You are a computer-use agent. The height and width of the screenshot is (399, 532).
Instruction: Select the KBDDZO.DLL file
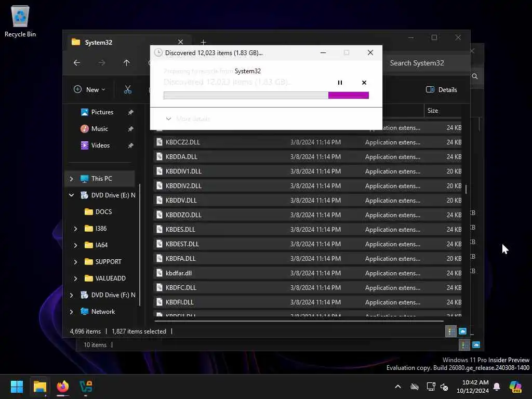(308, 215)
